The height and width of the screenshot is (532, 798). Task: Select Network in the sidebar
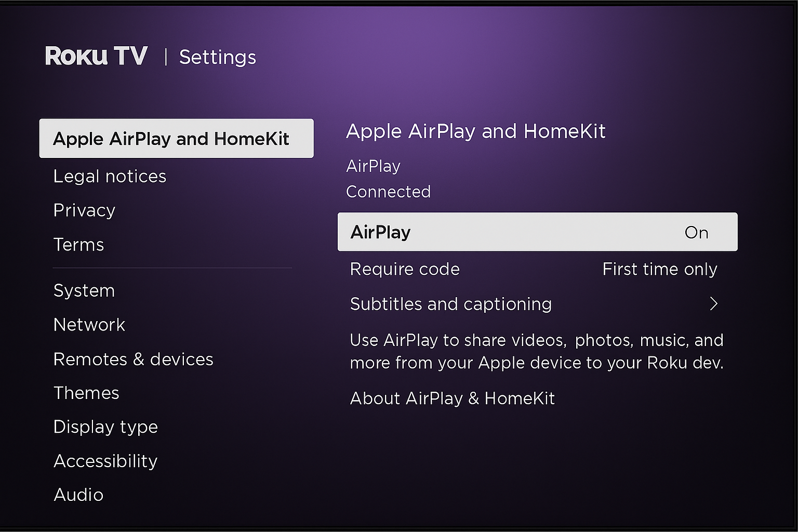point(89,324)
